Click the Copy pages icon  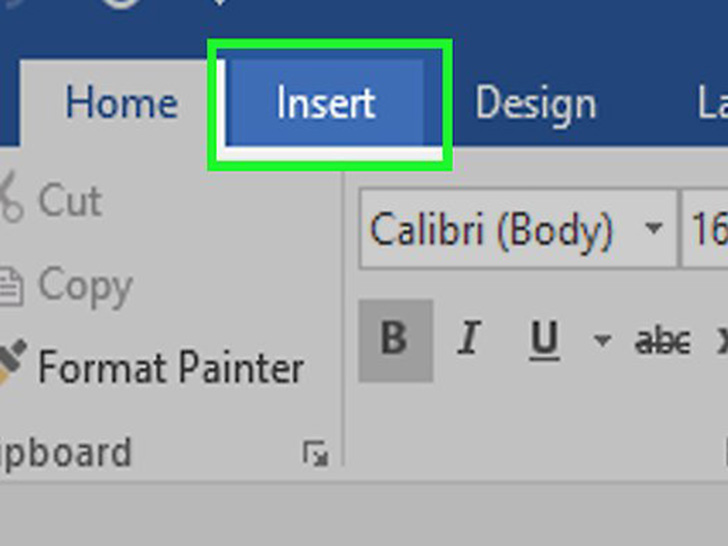9,287
